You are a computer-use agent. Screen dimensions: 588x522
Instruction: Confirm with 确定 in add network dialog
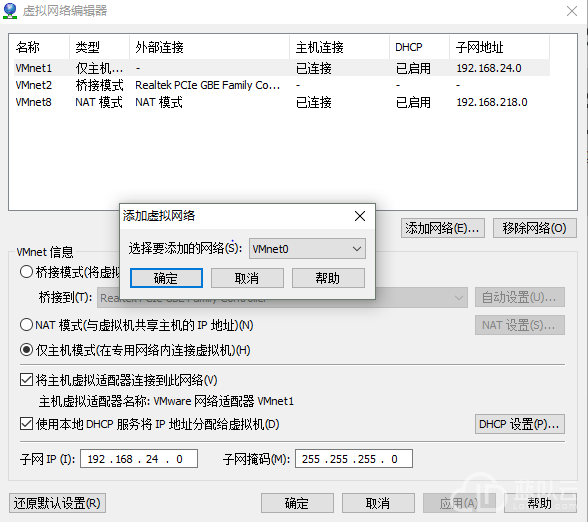coord(166,278)
